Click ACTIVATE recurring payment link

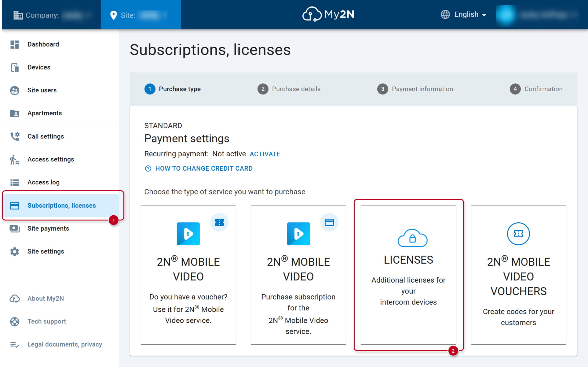[265, 154]
